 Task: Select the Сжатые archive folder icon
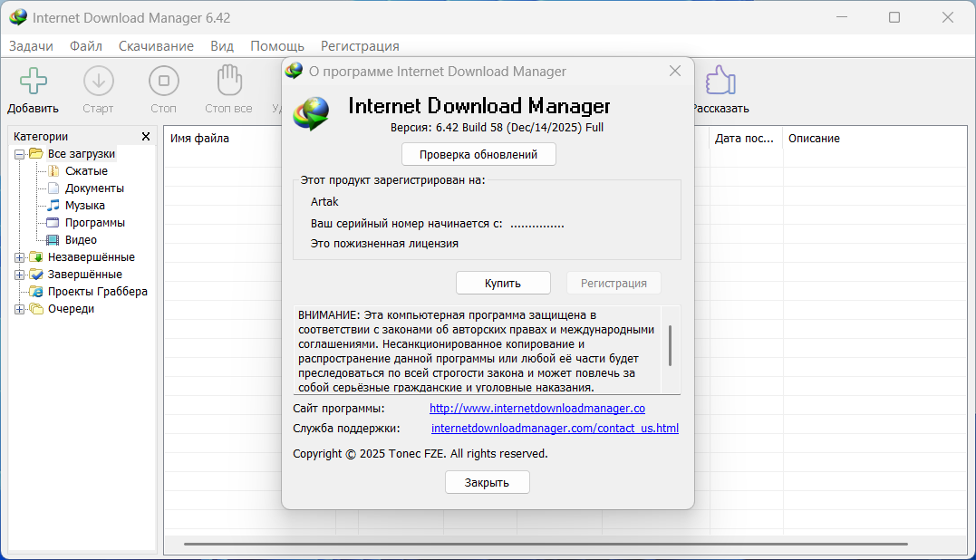[53, 171]
